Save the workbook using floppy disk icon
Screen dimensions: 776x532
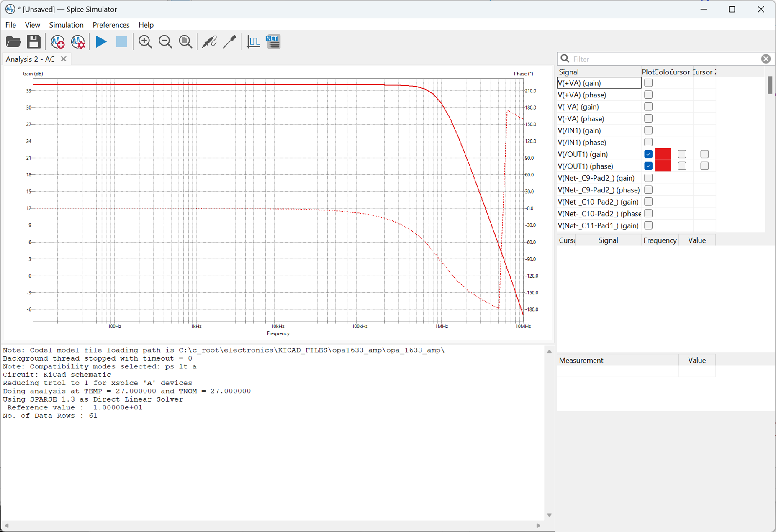tap(34, 42)
